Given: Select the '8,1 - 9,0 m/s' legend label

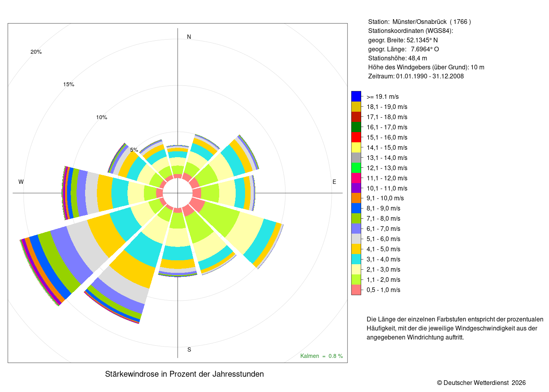Looking at the screenshot, I should (x=384, y=209).
